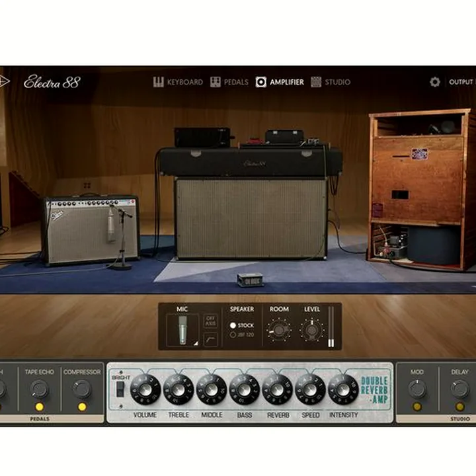This screenshot has height=476, width=476.
Task: Open the Studio section label strip
Action: [436, 419]
